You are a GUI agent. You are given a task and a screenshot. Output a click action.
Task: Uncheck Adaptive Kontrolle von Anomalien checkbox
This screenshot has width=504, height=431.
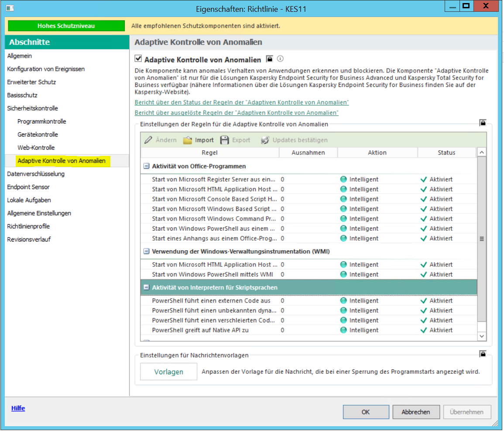pyautogui.click(x=138, y=59)
